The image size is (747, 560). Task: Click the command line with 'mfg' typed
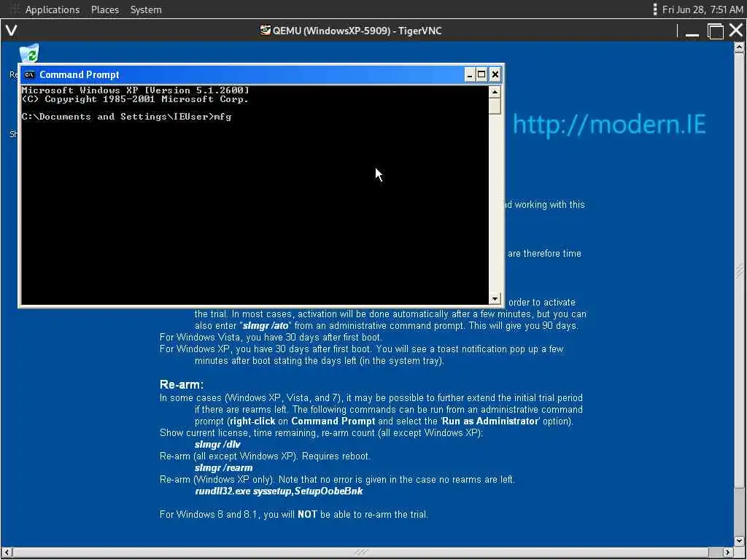(x=127, y=117)
